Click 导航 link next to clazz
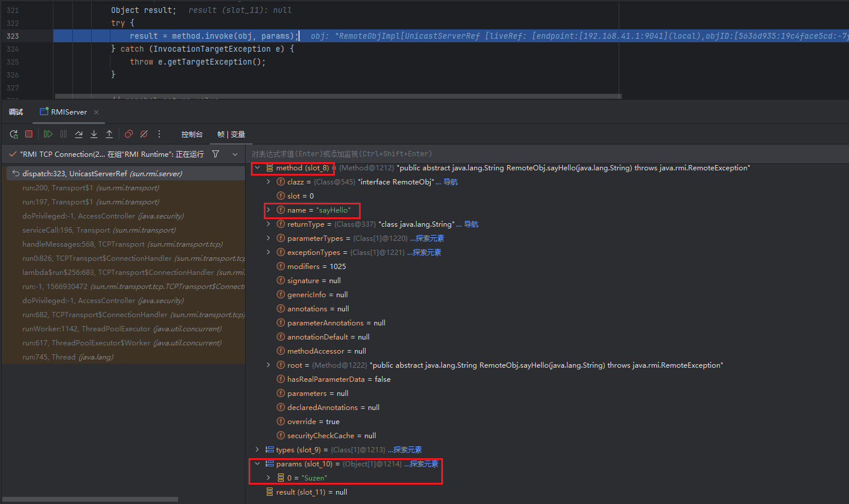The width and height of the screenshot is (849, 504). (x=450, y=182)
